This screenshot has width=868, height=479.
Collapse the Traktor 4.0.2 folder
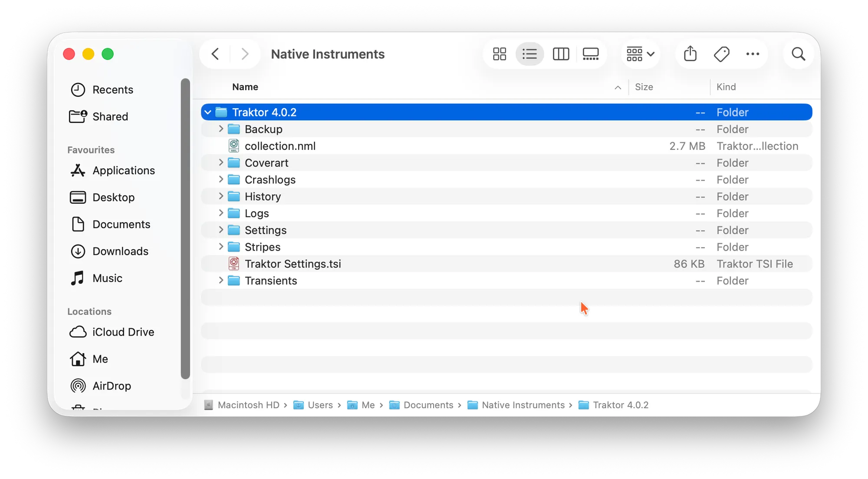click(208, 112)
